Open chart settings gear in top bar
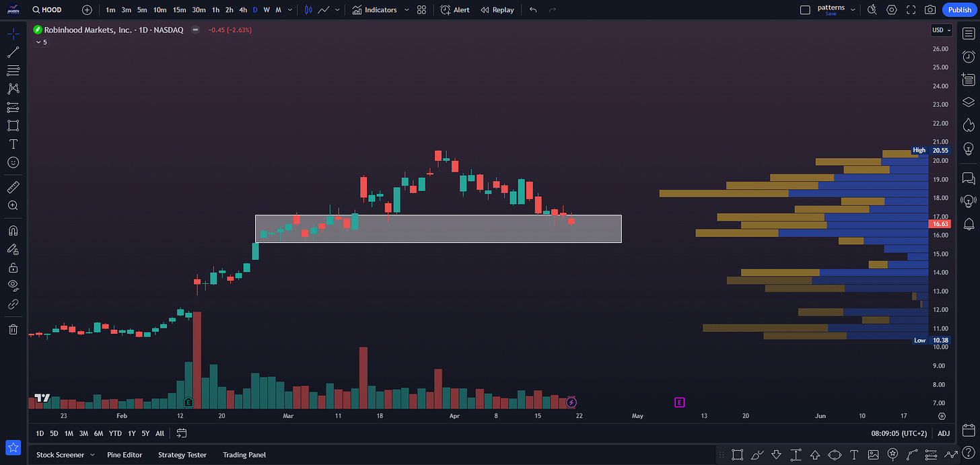Image resolution: width=980 pixels, height=465 pixels. coord(892,10)
